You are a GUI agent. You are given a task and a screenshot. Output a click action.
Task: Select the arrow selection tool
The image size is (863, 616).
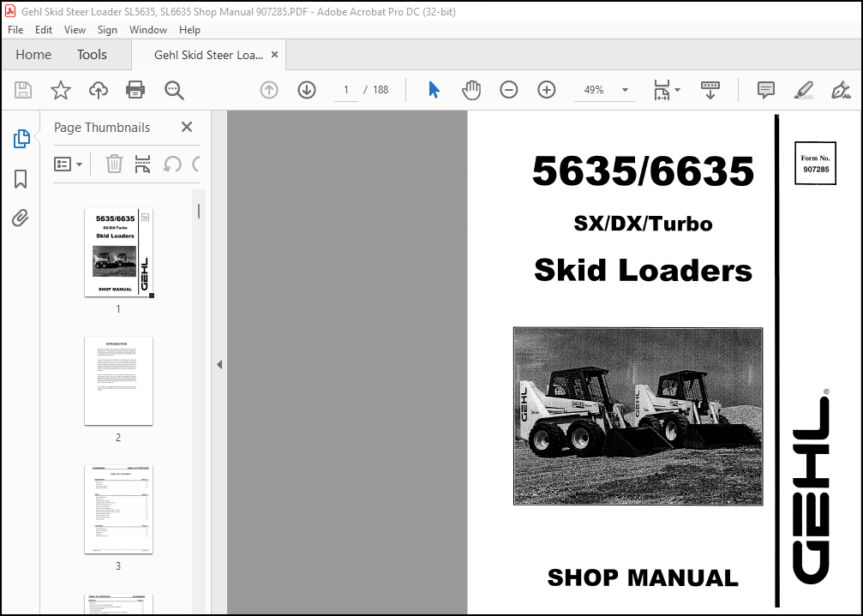[434, 90]
